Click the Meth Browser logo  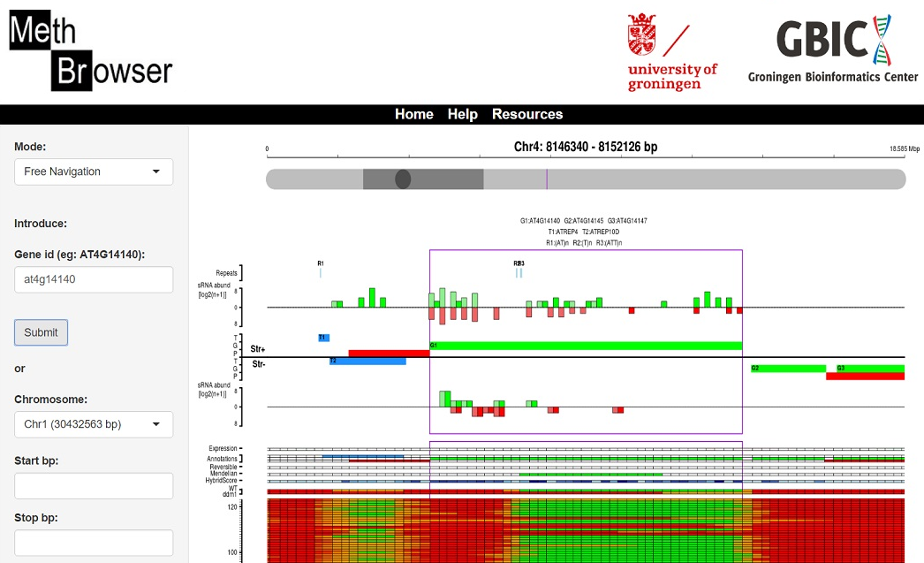(91, 52)
